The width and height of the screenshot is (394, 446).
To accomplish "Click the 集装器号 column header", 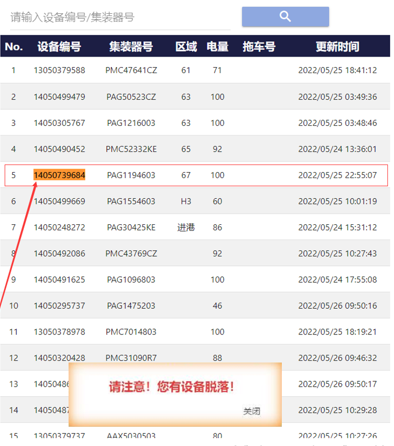I will [x=131, y=47].
